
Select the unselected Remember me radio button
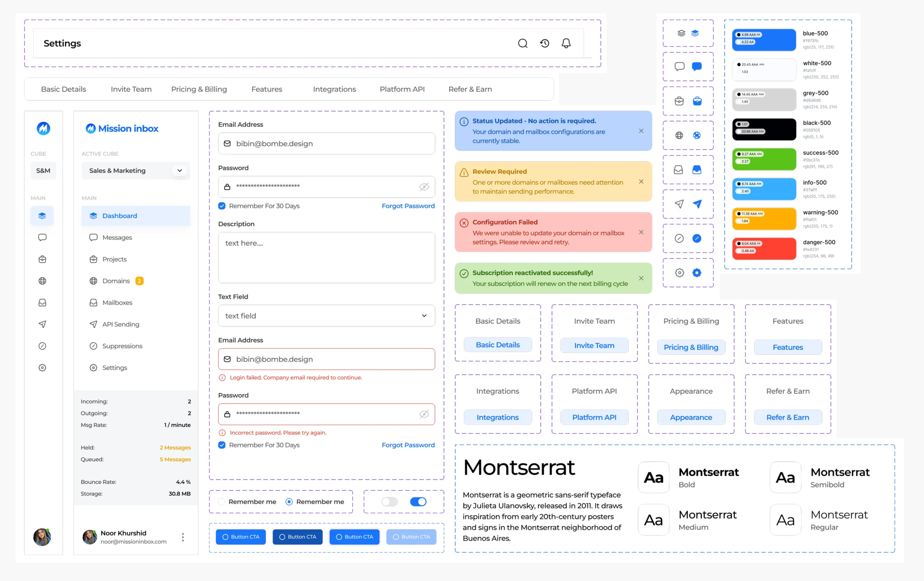pos(221,502)
